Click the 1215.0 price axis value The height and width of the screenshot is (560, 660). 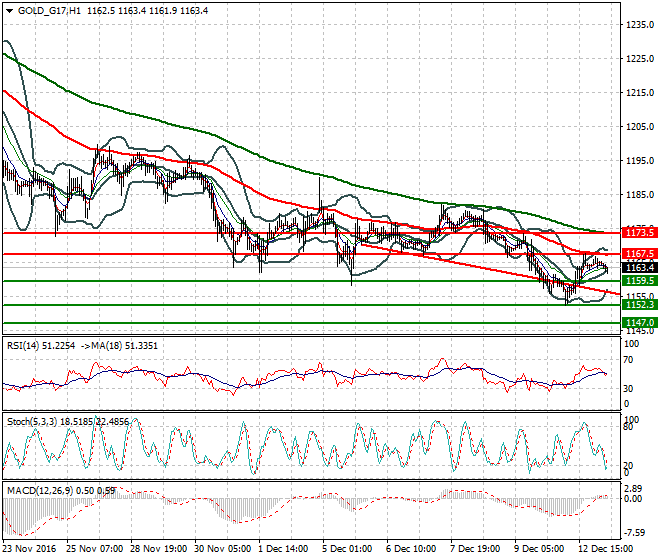tap(640, 93)
